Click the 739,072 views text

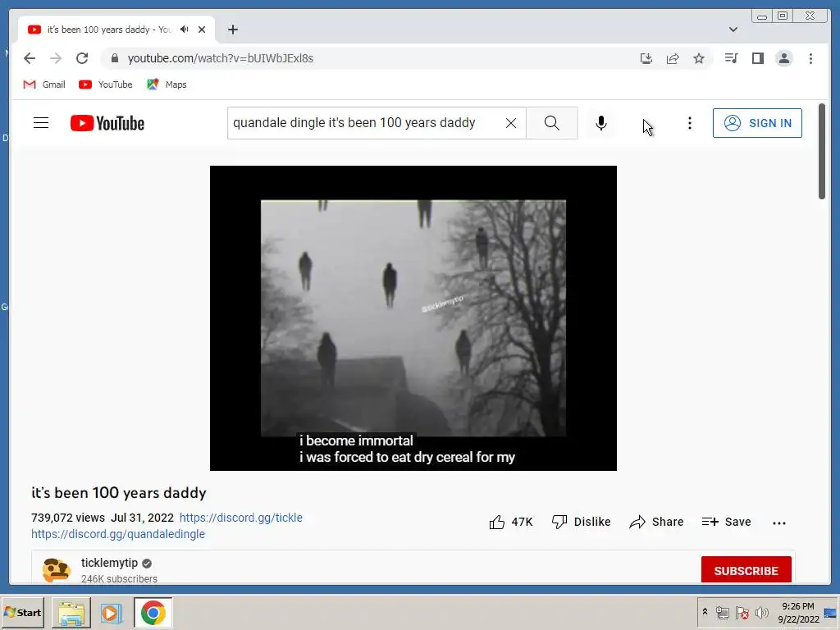pyautogui.click(x=68, y=518)
